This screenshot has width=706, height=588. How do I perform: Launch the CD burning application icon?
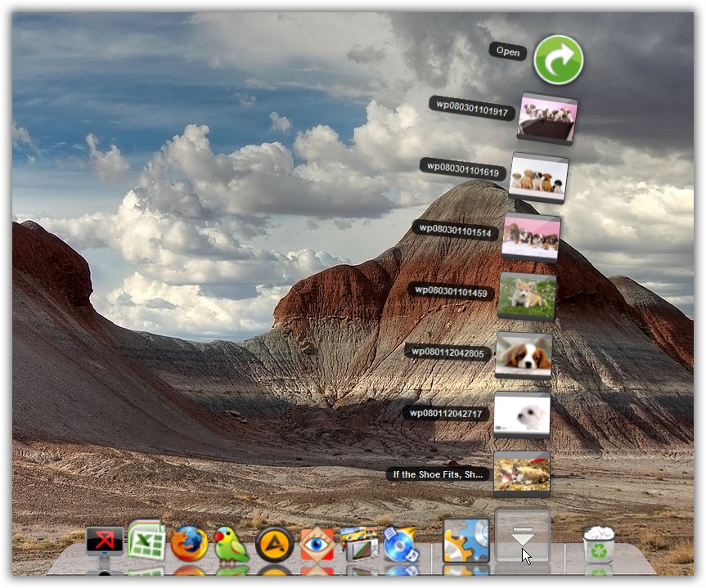pos(398,541)
